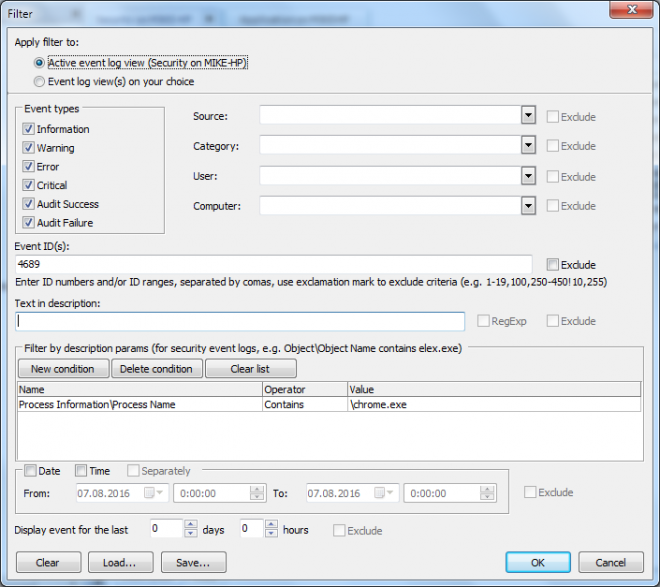The image size is (660, 587).
Task: Enable the Date checkbox
Action: (30, 470)
